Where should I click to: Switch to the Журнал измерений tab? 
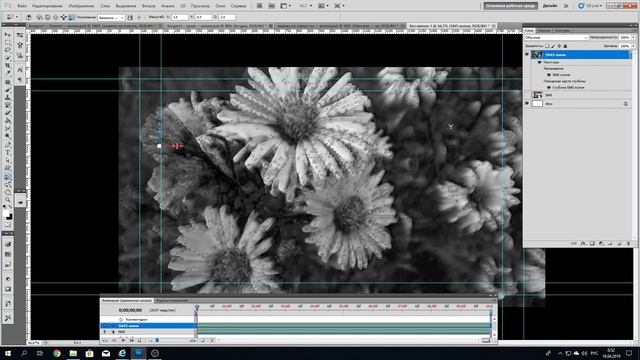[x=171, y=300]
